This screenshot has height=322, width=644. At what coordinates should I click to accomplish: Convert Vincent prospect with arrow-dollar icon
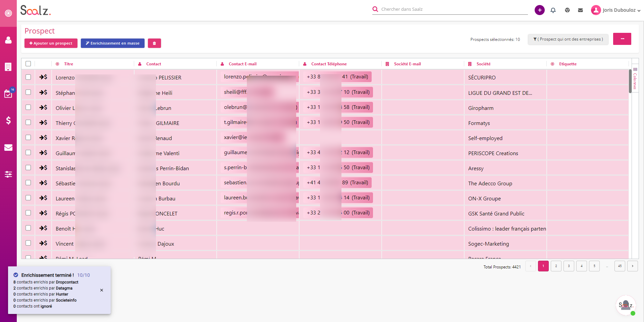click(x=43, y=243)
